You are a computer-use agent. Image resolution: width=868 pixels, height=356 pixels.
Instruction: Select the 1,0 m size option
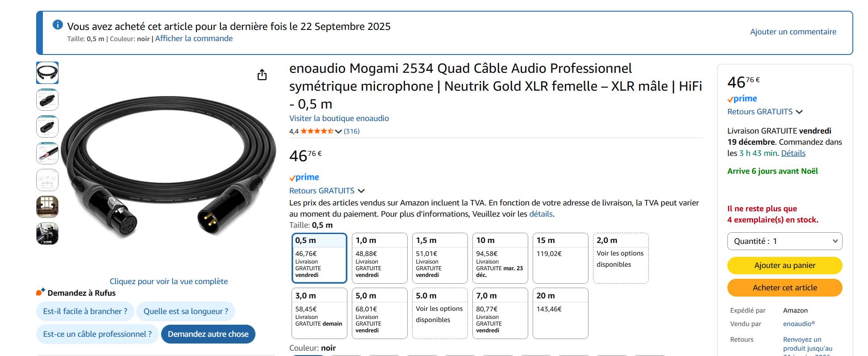379,258
